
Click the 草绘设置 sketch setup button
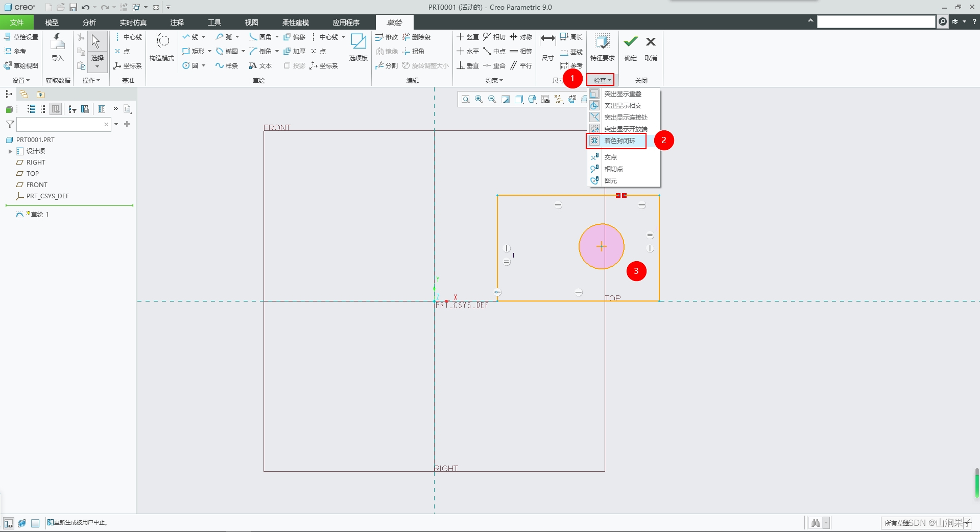pos(22,37)
